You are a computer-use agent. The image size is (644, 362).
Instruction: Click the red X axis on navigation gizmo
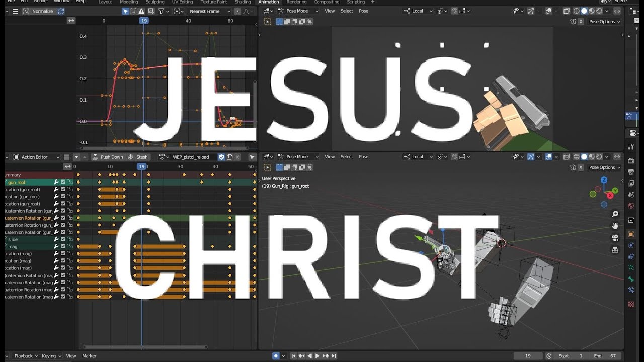point(610,195)
